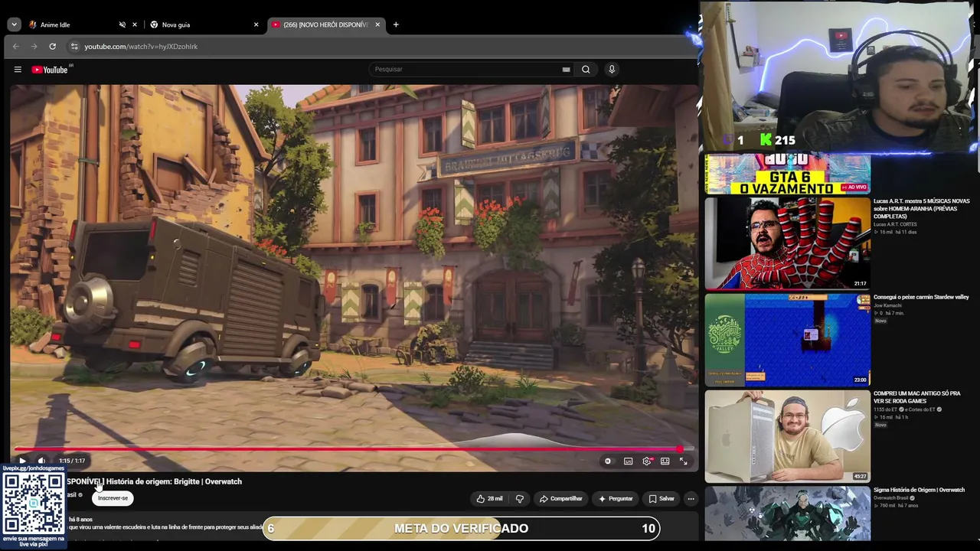
Task: Click the video title História de origem: Brigitte
Action: [174, 481]
